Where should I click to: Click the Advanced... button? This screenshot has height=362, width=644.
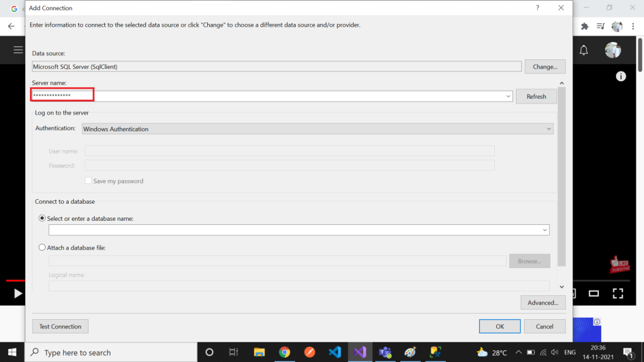[542, 303]
